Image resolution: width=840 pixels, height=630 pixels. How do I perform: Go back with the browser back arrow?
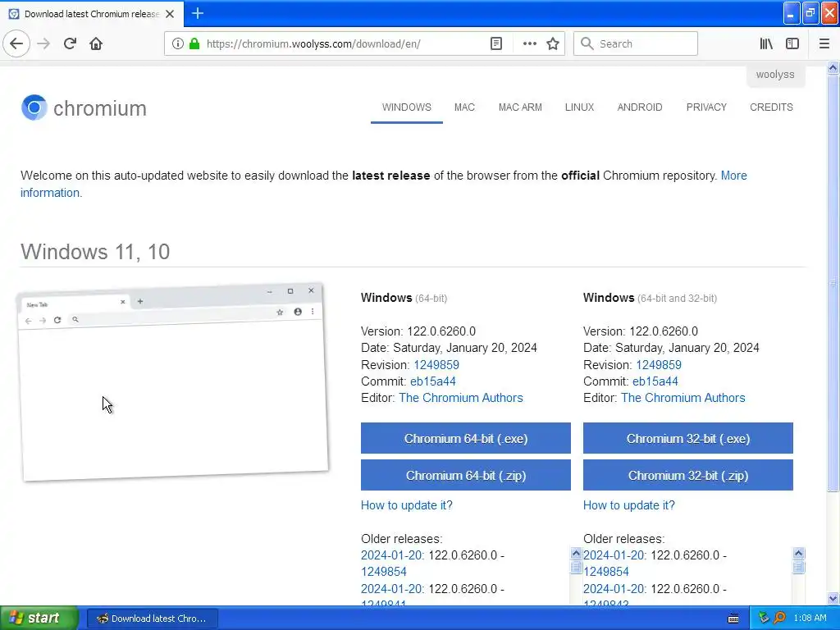point(16,43)
